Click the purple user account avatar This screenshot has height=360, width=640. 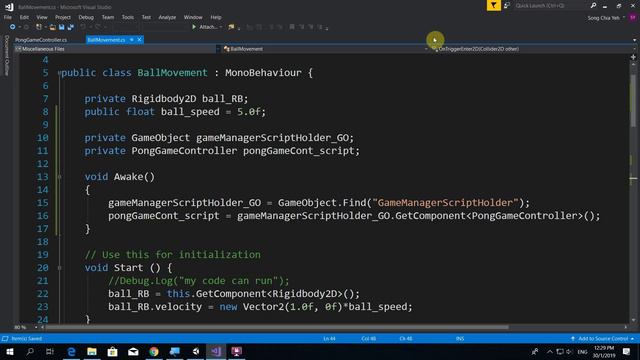coord(633,18)
